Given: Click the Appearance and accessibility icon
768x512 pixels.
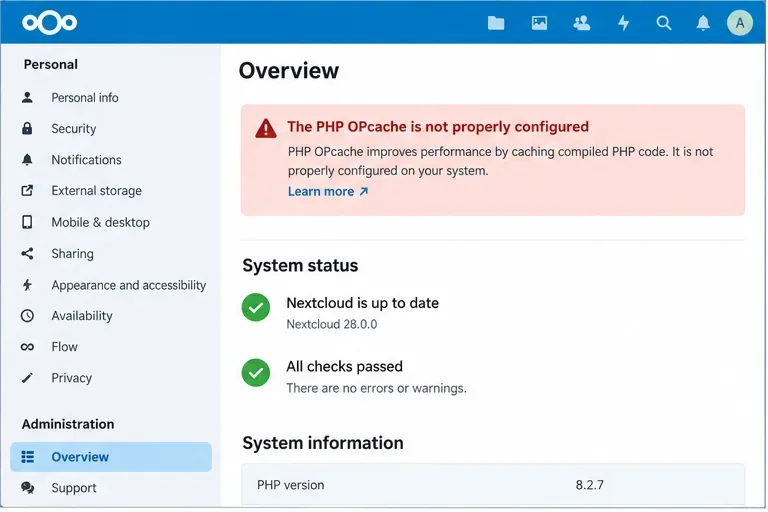Looking at the screenshot, I should 27,285.
